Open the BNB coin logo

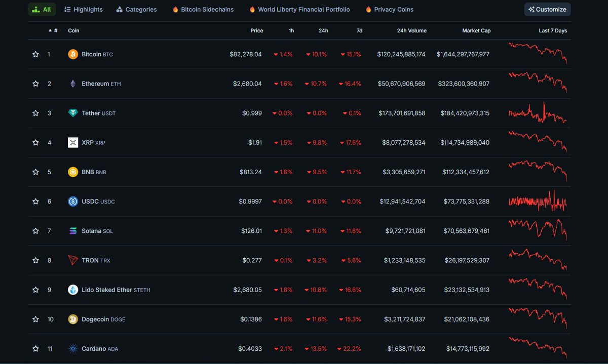coord(73,172)
